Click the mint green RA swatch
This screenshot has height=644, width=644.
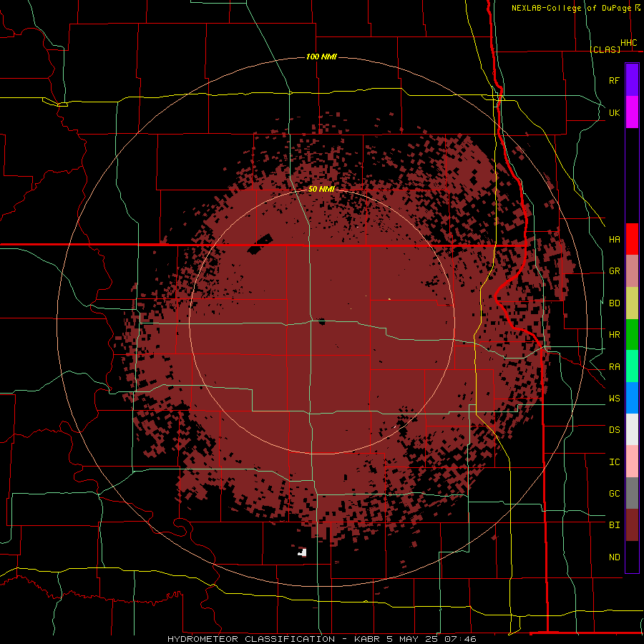[x=632, y=366]
